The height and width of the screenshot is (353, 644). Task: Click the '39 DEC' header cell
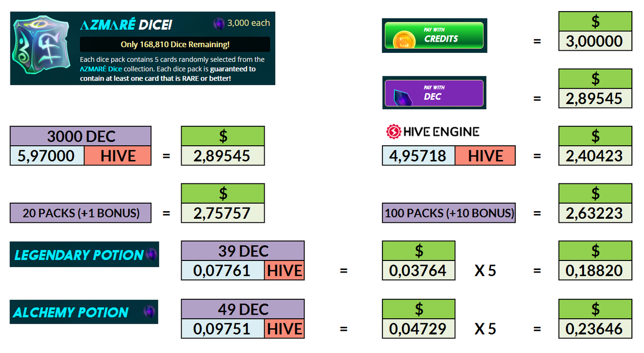pos(243,251)
